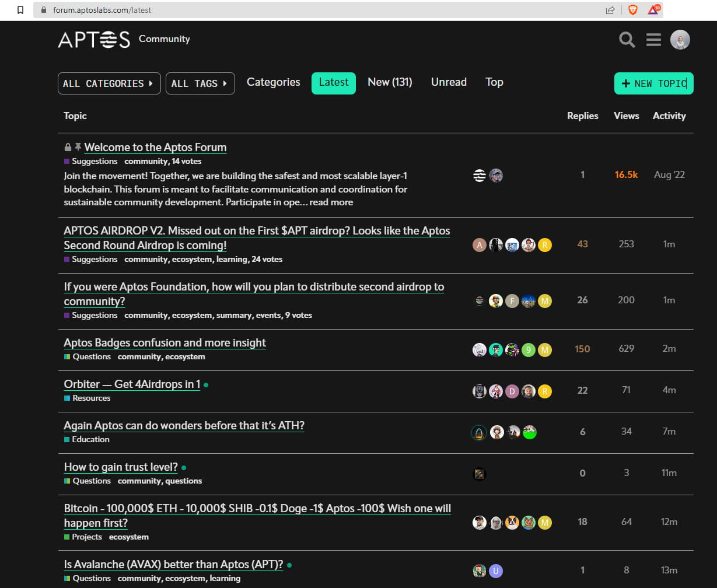Open the Aptos Badges confusion topic

coord(165,342)
